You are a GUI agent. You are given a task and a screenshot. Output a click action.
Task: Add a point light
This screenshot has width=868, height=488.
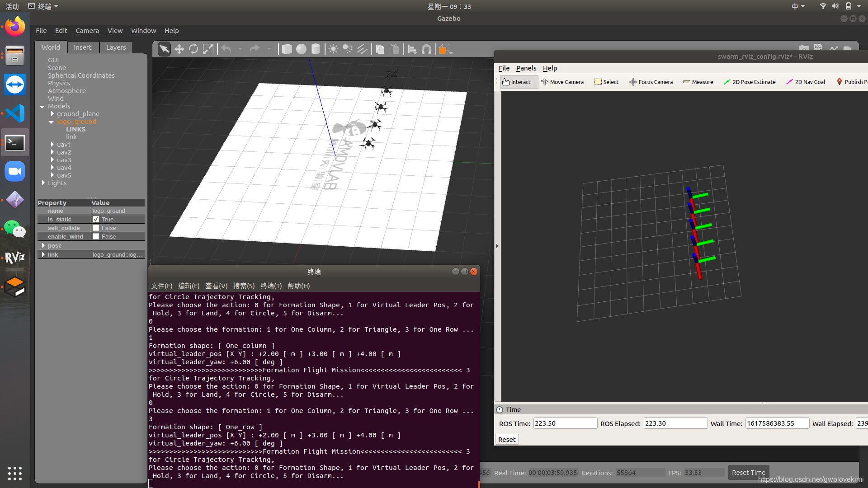tap(333, 49)
